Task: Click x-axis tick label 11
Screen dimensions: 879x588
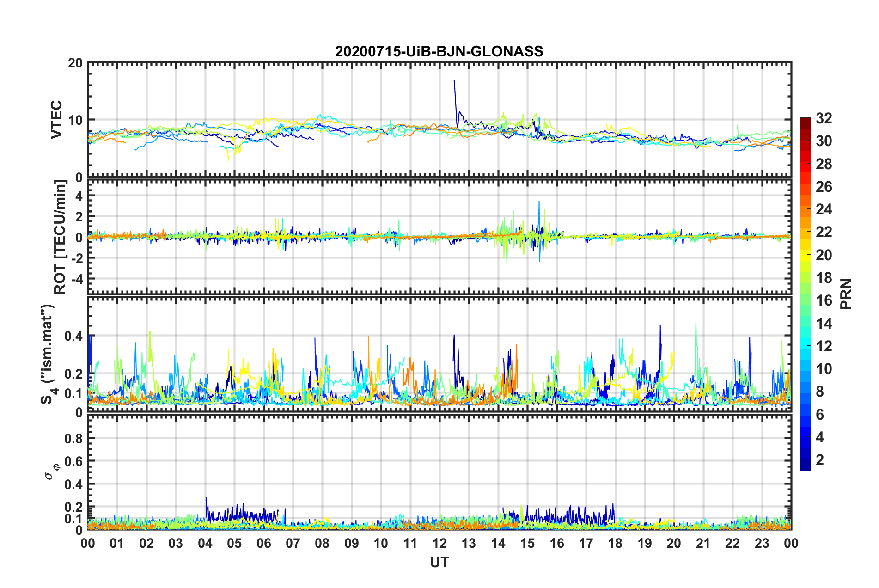Action: pos(410,543)
